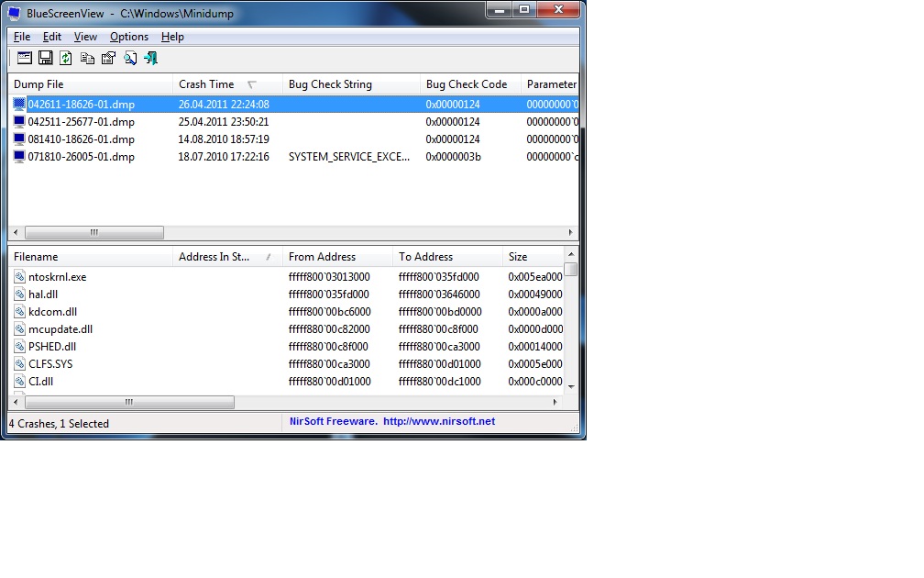Viewport: 924px width, 578px height.
Task: Open Properties via the toolbar properties icon
Action: coord(108,58)
